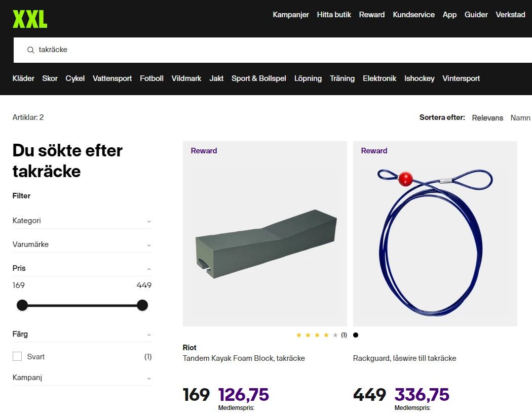Open Tandem Kayak Foam Block product title
The image size is (532, 417).
pyautogui.click(x=244, y=358)
